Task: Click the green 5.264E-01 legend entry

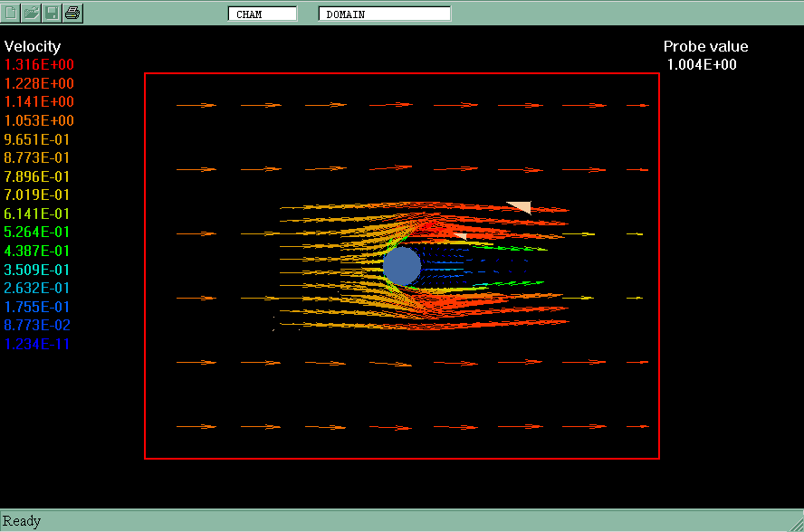Action: click(37, 233)
